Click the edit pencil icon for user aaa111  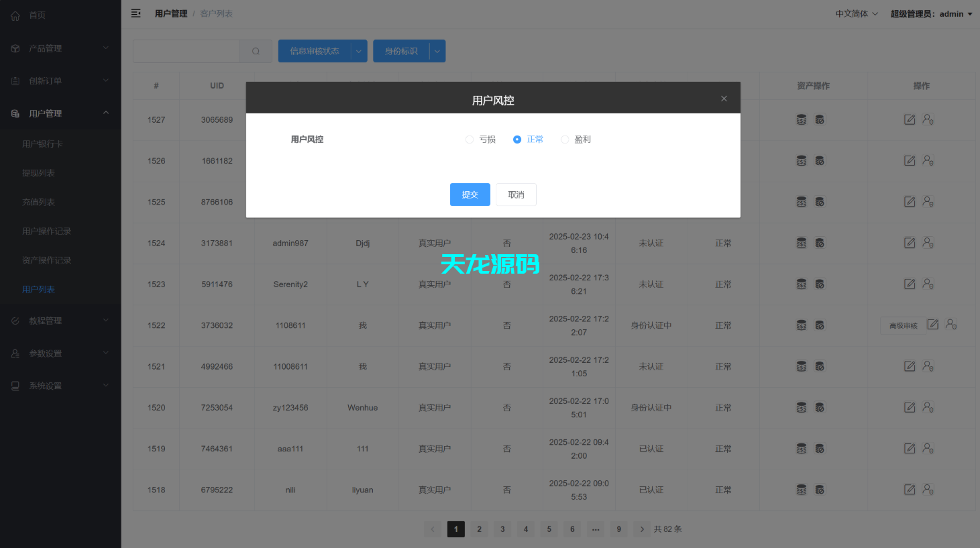910,448
